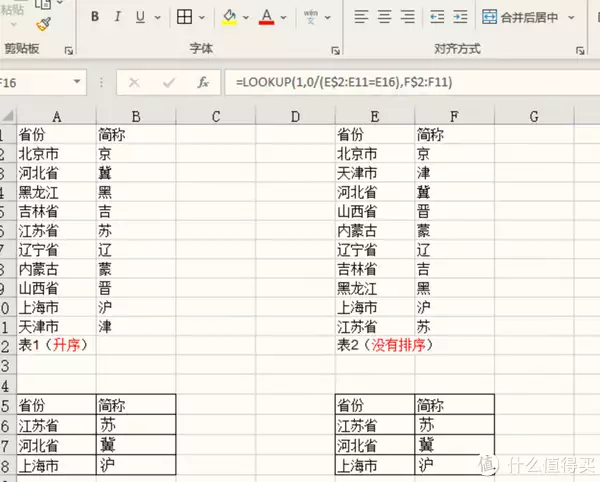The height and width of the screenshot is (482, 600).
Task: Select cell with 表1（升序）label
Action: 56,345
